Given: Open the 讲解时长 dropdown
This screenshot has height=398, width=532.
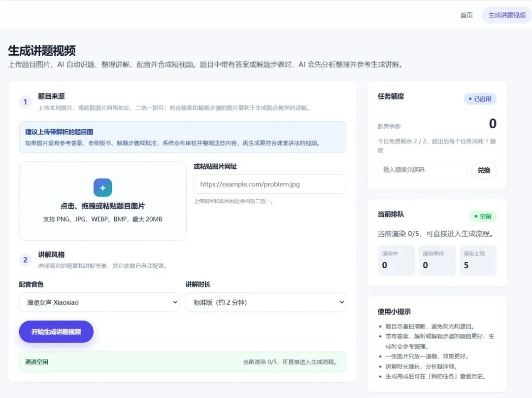Looking at the screenshot, I should click(266, 302).
